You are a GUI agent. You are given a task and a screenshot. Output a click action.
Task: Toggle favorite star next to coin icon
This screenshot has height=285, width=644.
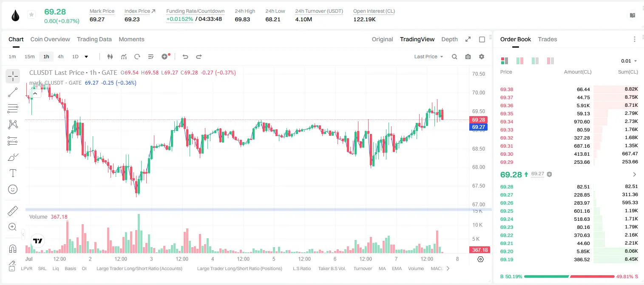pyautogui.click(x=31, y=15)
